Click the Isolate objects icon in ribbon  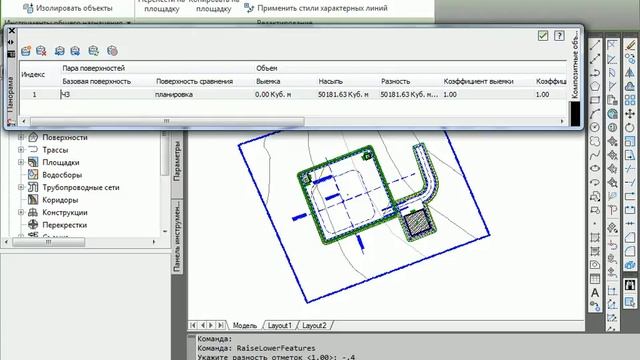pos(28,8)
